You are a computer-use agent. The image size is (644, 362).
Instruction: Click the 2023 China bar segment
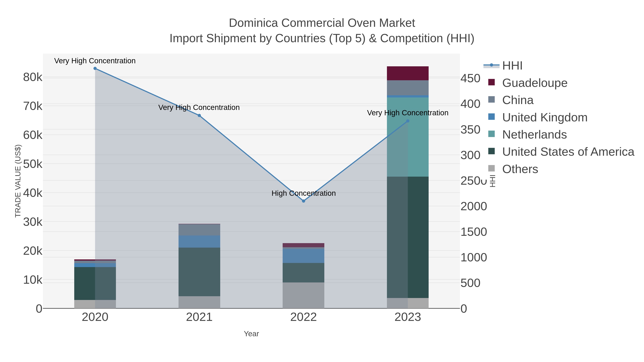click(408, 88)
